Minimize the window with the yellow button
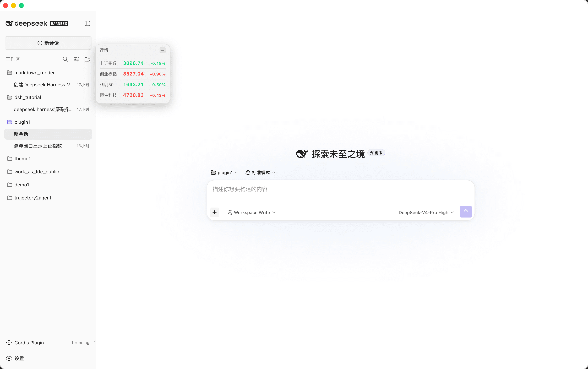Screen dimensions: 588x369 (13, 5)
